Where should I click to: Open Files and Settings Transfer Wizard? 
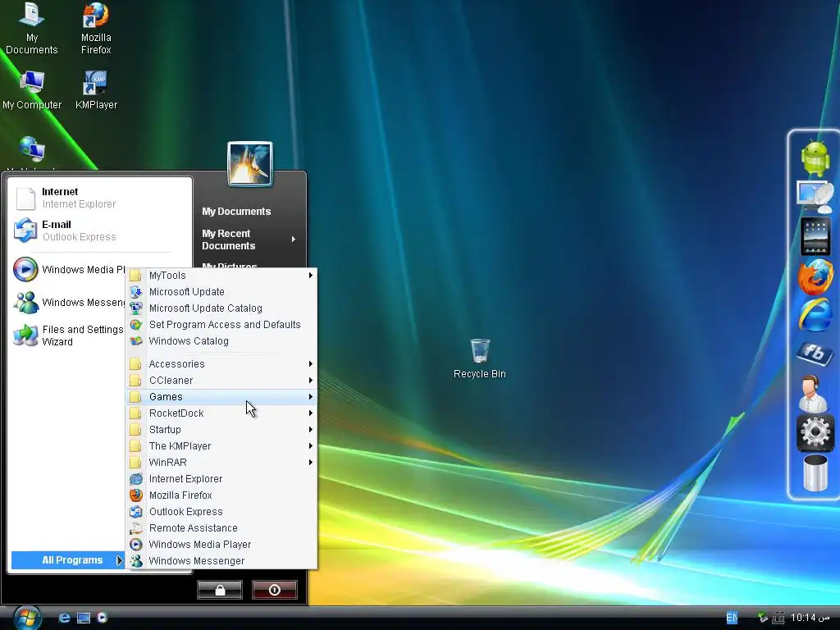(69, 336)
